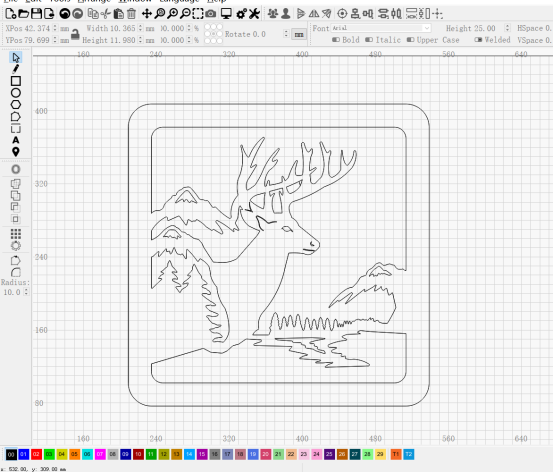Pick magenta layer color 07
Screen dimensions: 554x472
pyautogui.click(x=100, y=454)
